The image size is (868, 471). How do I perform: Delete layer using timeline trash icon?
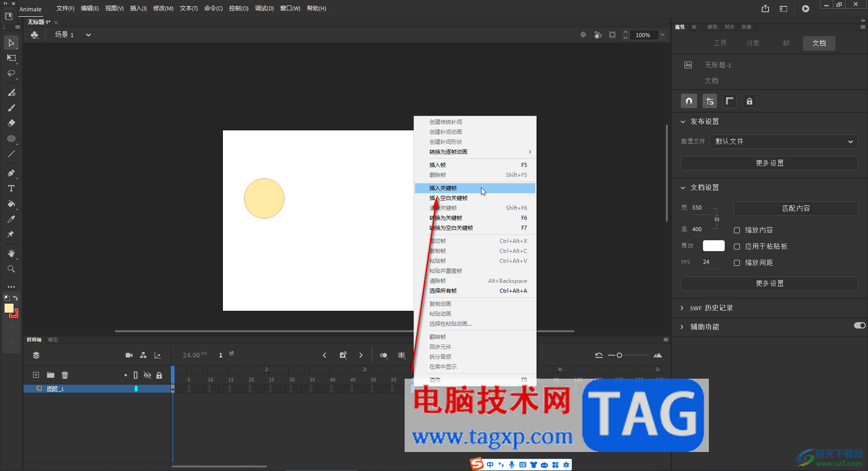65,375
